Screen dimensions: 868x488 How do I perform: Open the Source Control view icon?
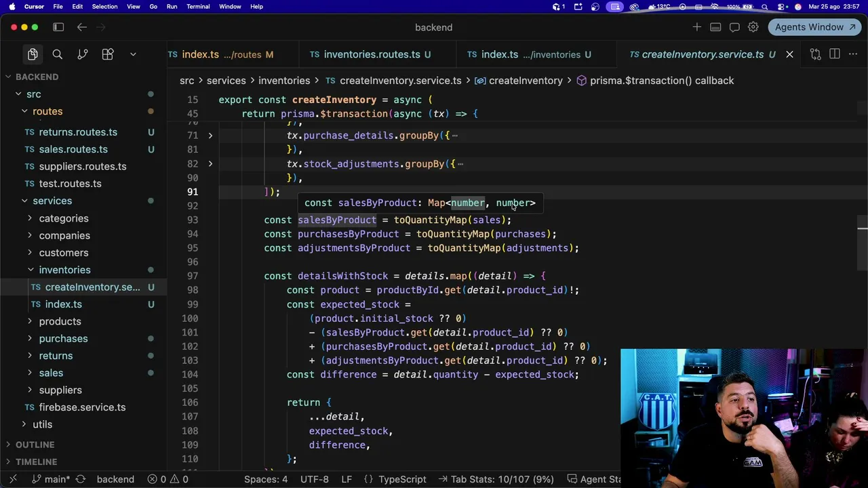[x=83, y=54]
